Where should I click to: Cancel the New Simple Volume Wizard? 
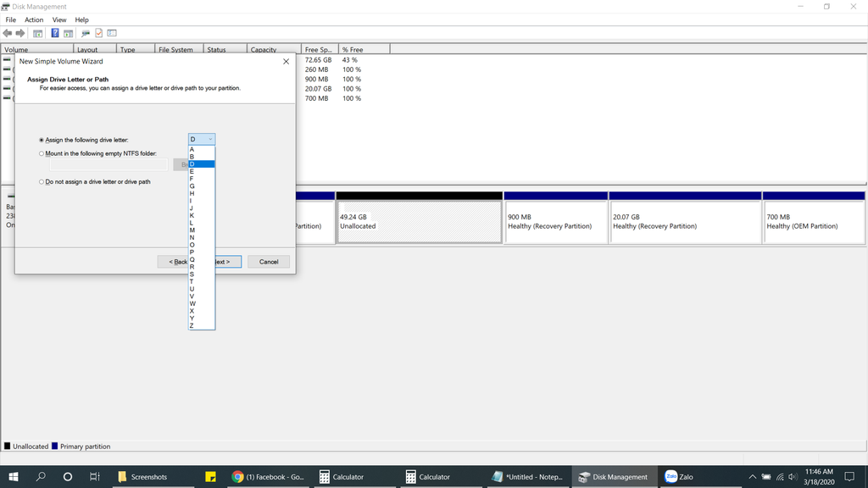tap(269, 262)
